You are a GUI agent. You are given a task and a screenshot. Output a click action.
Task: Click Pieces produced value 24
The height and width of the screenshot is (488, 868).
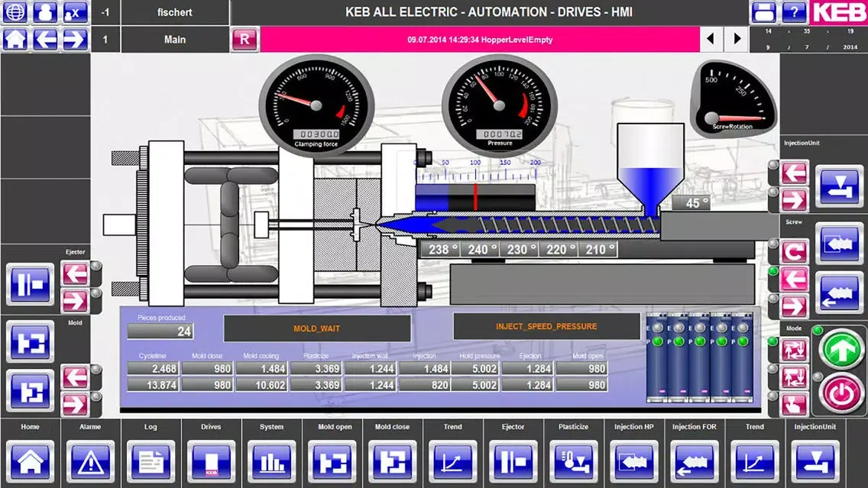click(x=160, y=331)
